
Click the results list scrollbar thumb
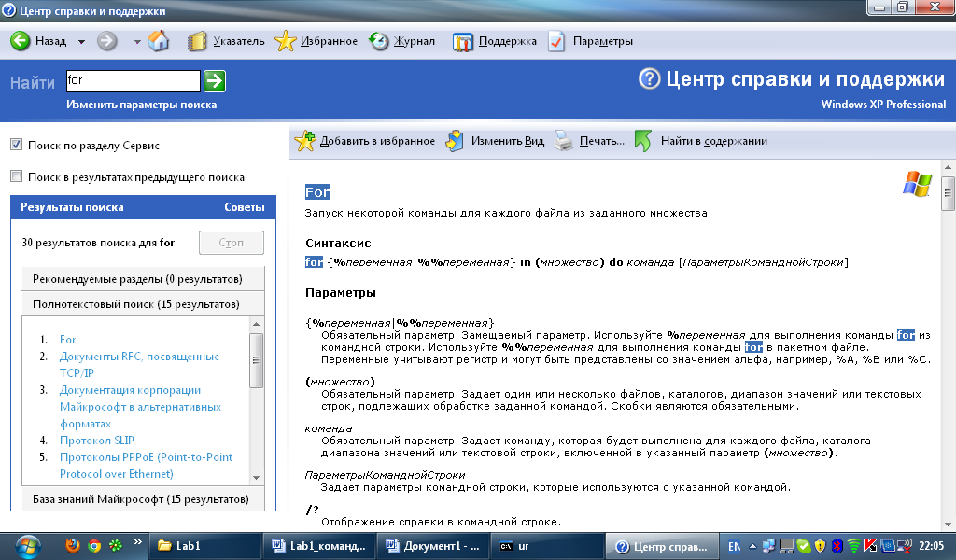256,360
